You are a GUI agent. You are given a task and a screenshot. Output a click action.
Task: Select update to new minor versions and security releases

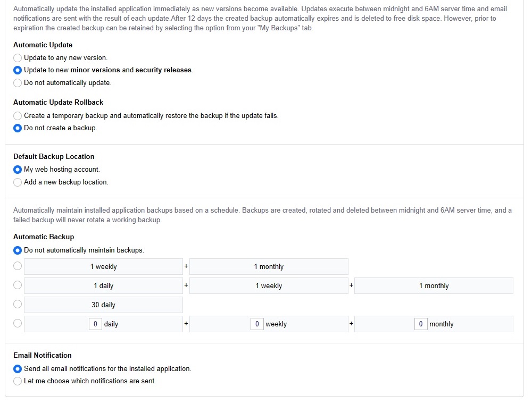pos(17,70)
